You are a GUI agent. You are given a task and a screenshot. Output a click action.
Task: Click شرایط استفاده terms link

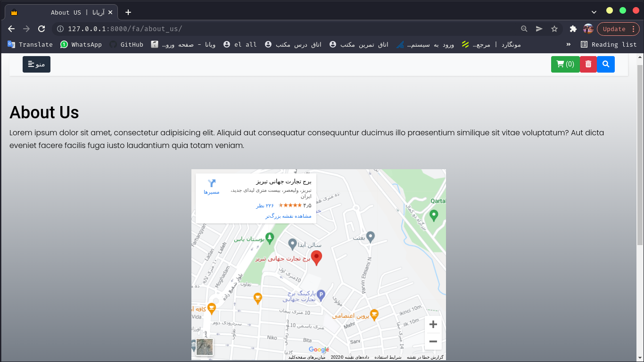[x=388, y=357]
